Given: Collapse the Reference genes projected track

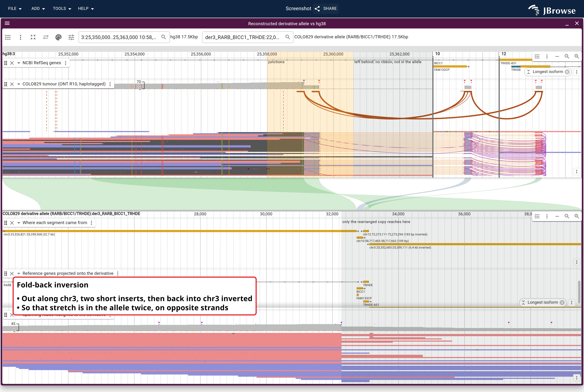Looking at the screenshot, I should click(x=18, y=274).
